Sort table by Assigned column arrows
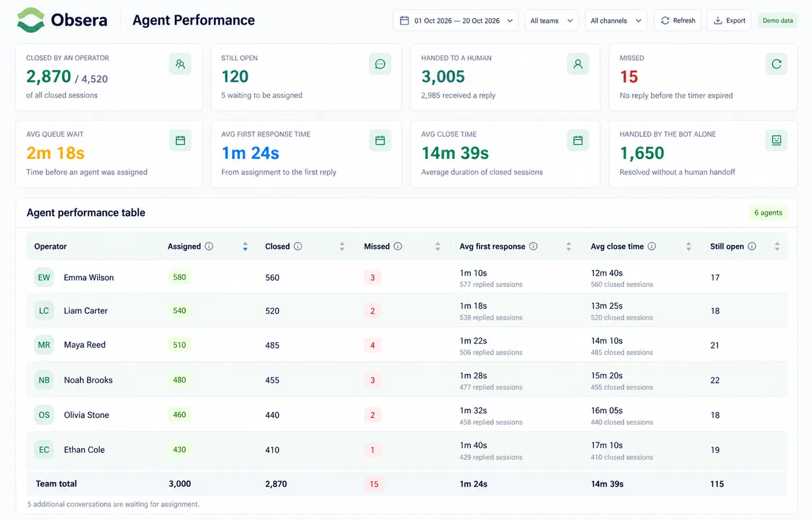Screen dimensions: 812x520 [x=245, y=246]
